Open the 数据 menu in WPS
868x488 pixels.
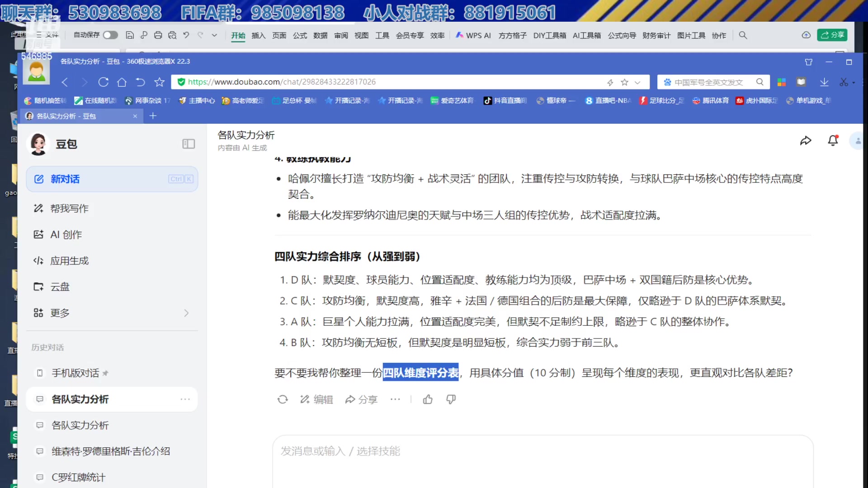point(321,35)
